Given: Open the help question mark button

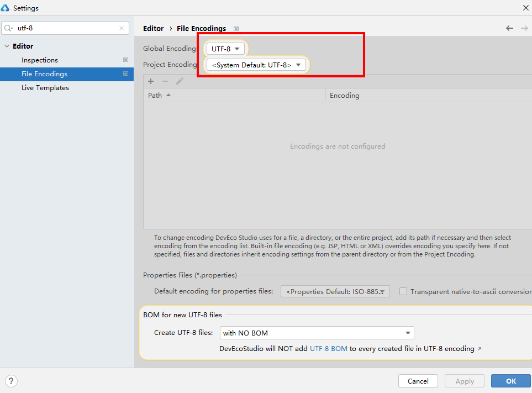Looking at the screenshot, I should (x=11, y=381).
